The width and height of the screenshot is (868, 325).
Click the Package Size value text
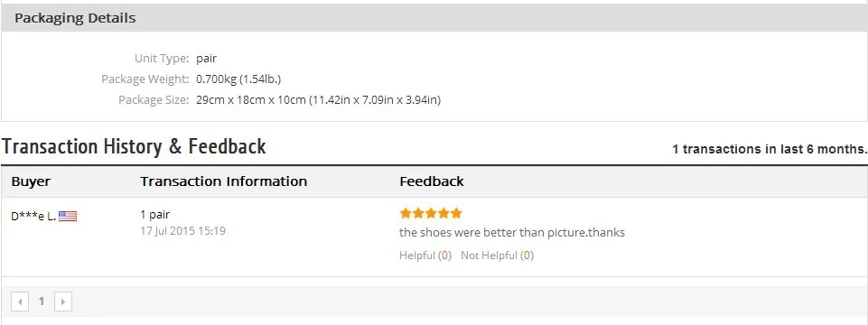tap(318, 100)
